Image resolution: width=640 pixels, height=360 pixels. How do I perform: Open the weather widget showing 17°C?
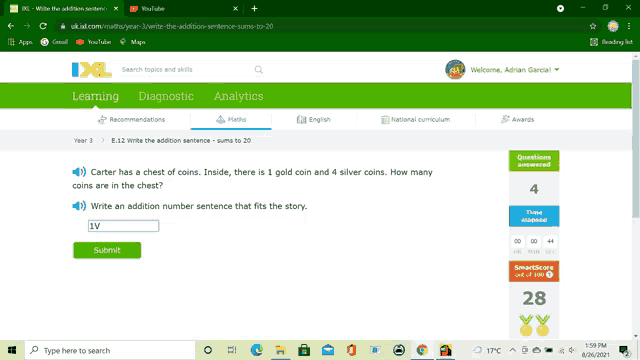coord(487,350)
